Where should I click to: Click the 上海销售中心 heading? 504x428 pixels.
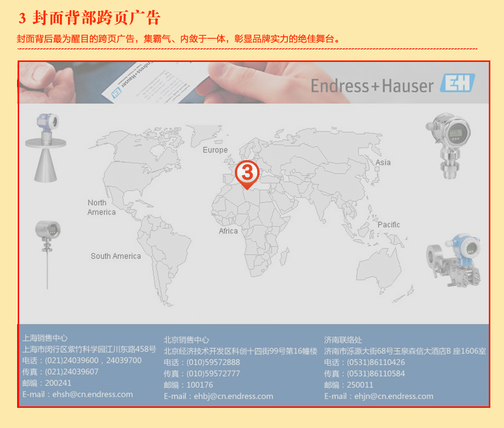pyautogui.click(x=45, y=338)
